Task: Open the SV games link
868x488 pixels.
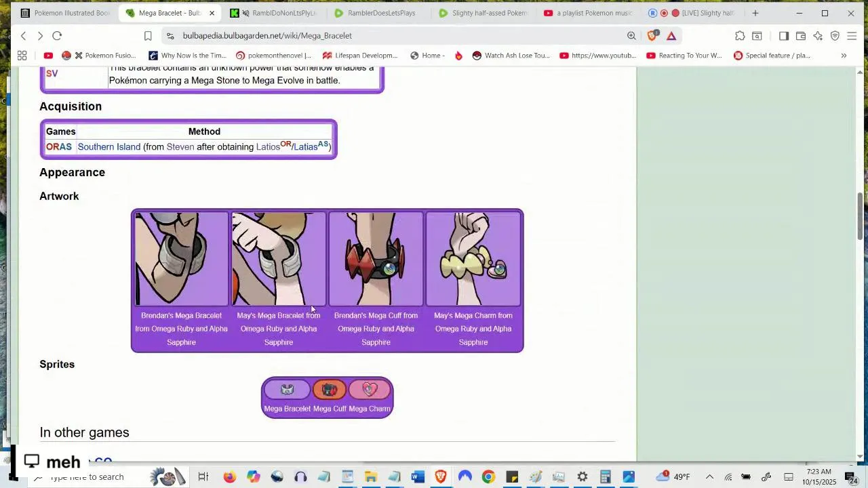Action: (52, 73)
